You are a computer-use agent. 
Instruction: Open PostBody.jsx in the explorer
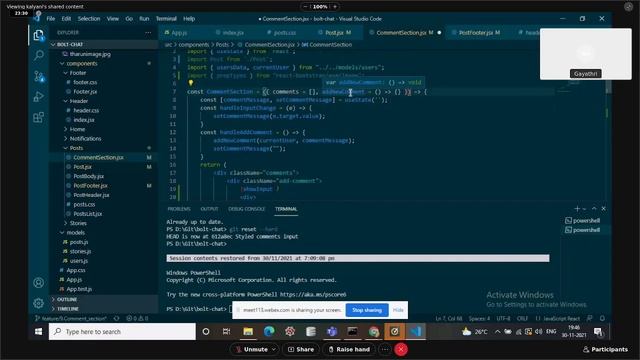point(88,176)
